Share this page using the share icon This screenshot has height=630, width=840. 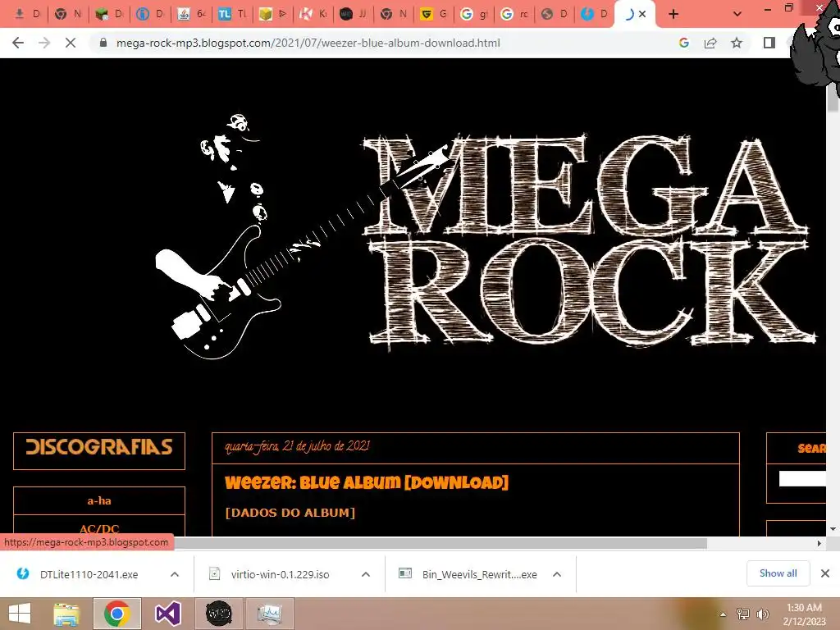710,43
